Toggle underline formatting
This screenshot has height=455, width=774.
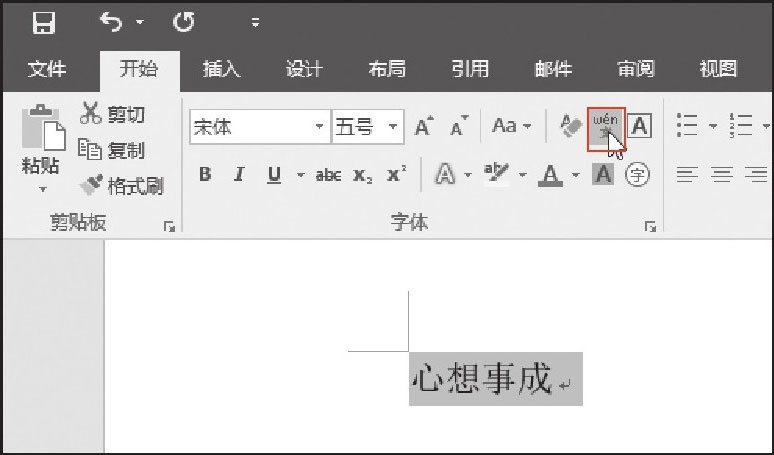274,175
